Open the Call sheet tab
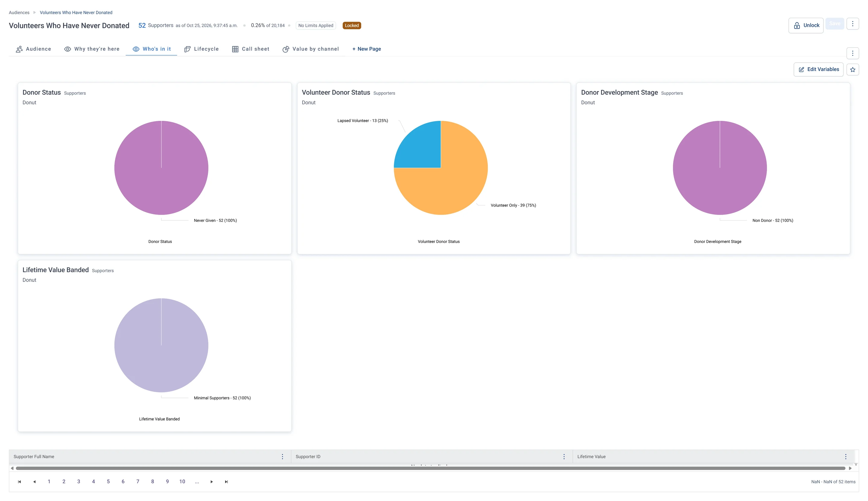The width and height of the screenshot is (868, 501). coord(250,49)
